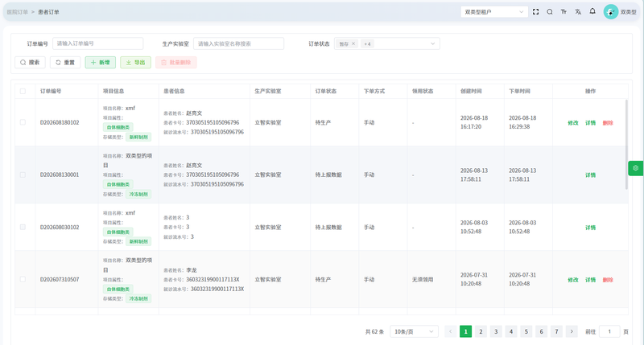Screen dimensions: 644x345
Task: Open green settings gear on right edge
Action: (x=636, y=168)
